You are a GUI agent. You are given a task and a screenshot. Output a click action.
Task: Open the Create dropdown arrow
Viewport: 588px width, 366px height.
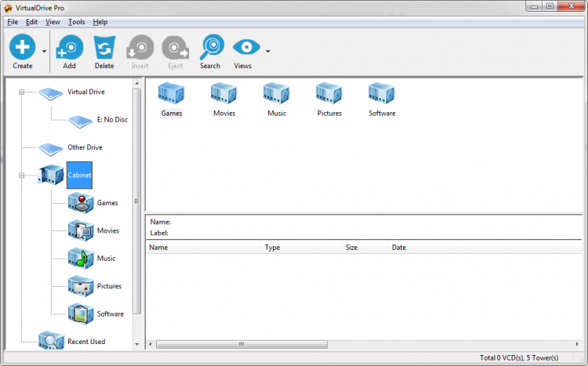tap(44, 52)
